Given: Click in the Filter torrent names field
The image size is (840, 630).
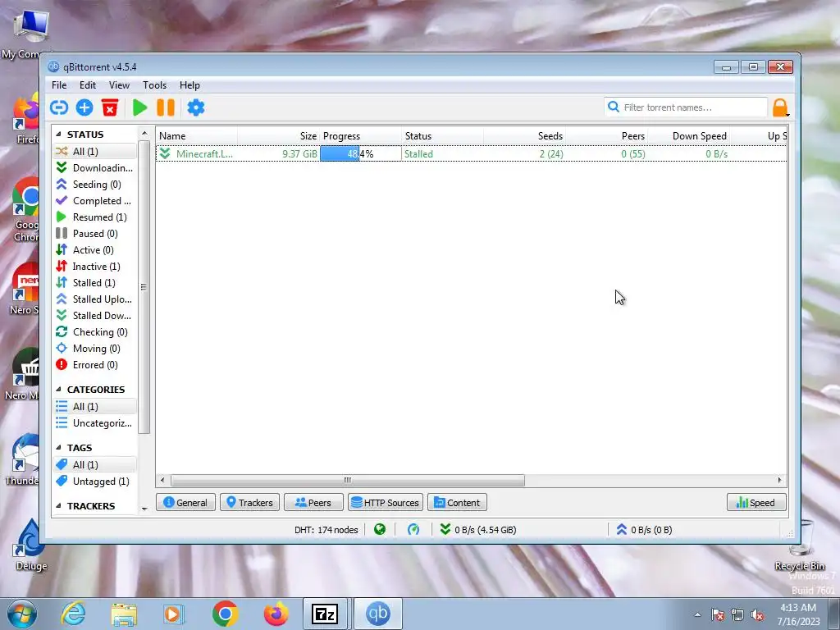Looking at the screenshot, I should tap(686, 107).
